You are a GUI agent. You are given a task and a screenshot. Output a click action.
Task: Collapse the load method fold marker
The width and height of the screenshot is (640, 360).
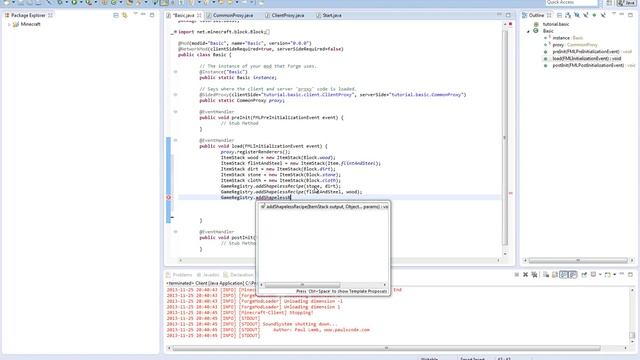click(176, 140)
